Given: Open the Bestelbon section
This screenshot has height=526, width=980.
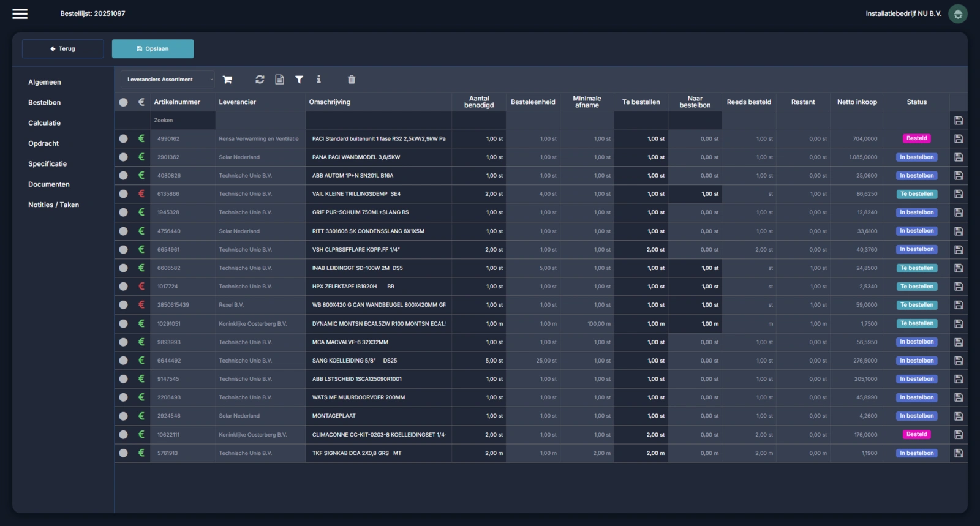Looking at the screenshot, I should [45, 102].
